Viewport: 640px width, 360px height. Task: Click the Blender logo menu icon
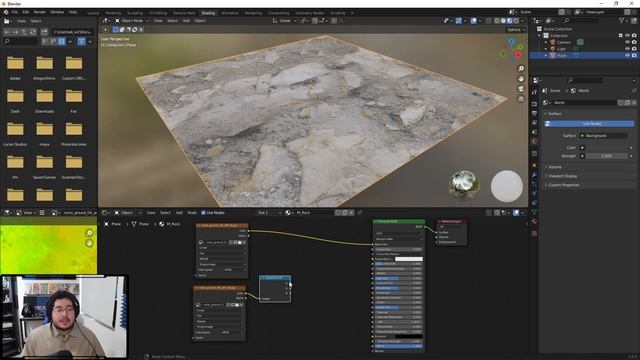[6, 12]
